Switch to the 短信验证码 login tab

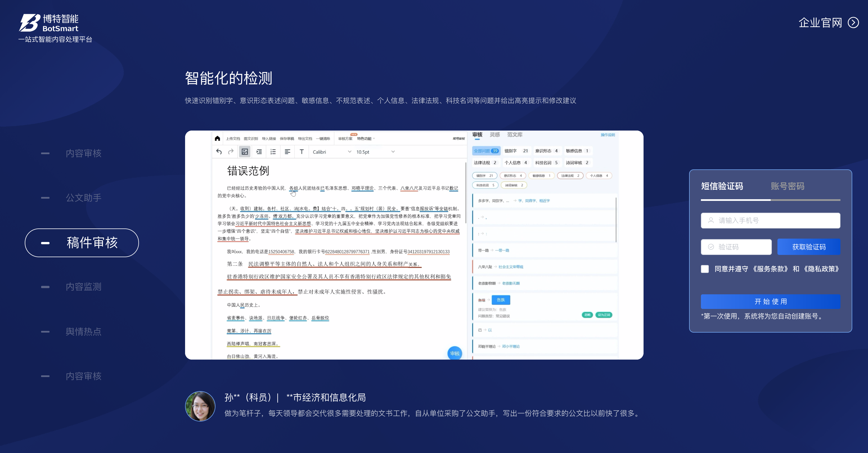(722, 186)
